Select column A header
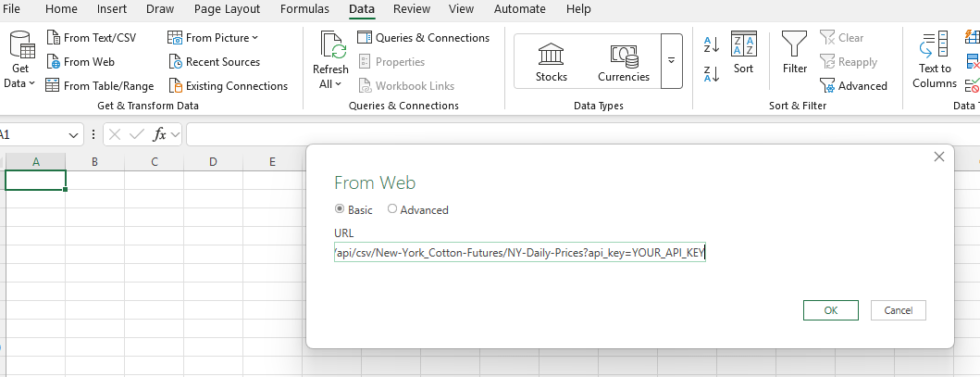Viewport: 980px width, 377px height. tap(35, 161)
